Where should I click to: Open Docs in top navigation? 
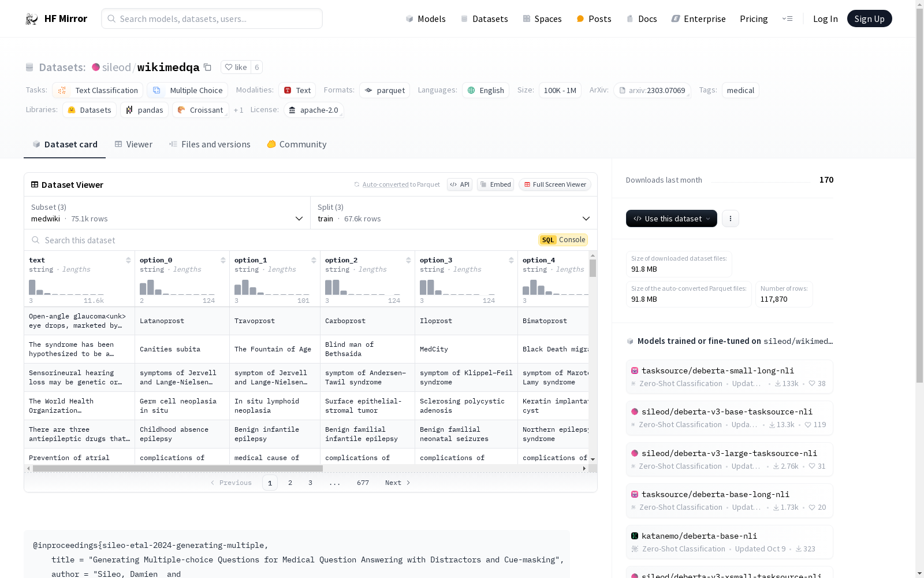click(642, 18)
